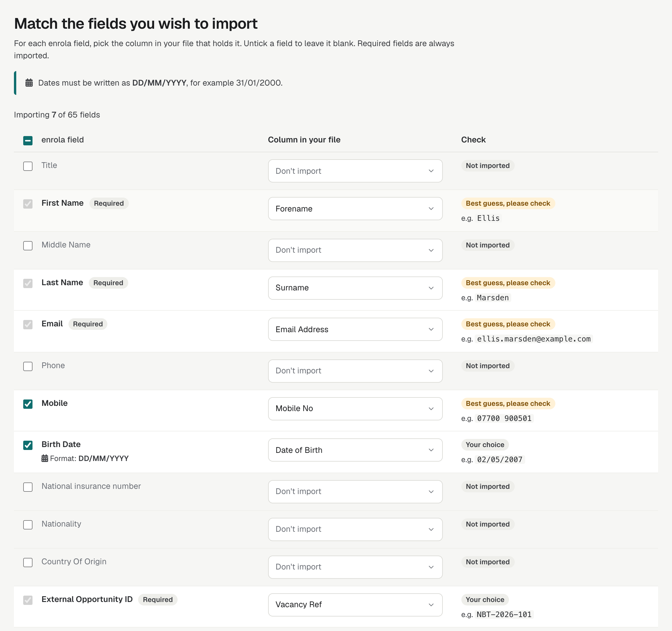Click the 'Best guess, please check' badge for Email
The image size is (672, 631).
point(508,324)
